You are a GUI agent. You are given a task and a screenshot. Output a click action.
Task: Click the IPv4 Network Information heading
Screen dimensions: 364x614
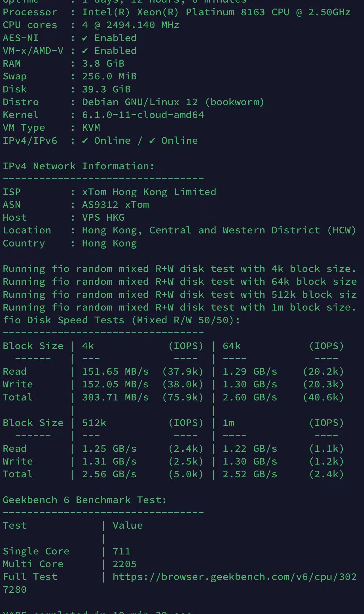pos(79,166)
